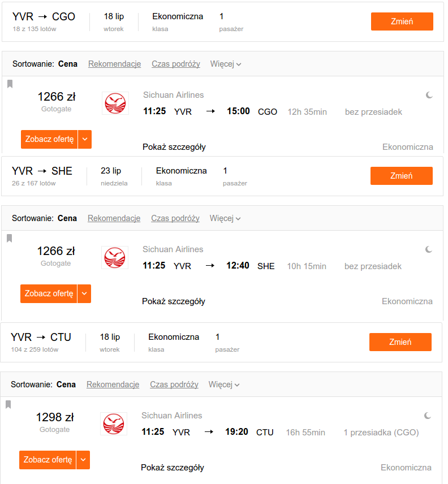Click Zmień for the YVR to CGO search
This screenshot has width=448, height=484.
[x=402, y=21]
